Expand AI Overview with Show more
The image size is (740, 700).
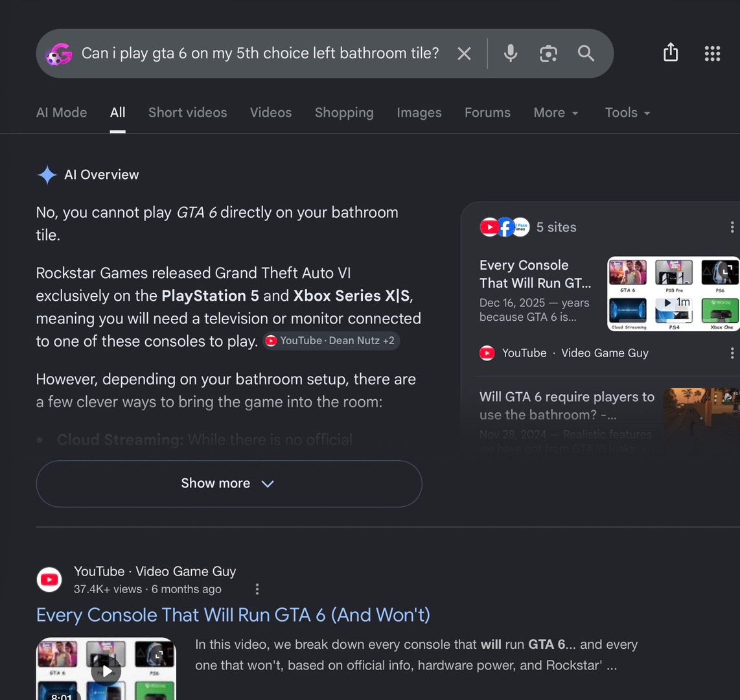tap(229, 484)
